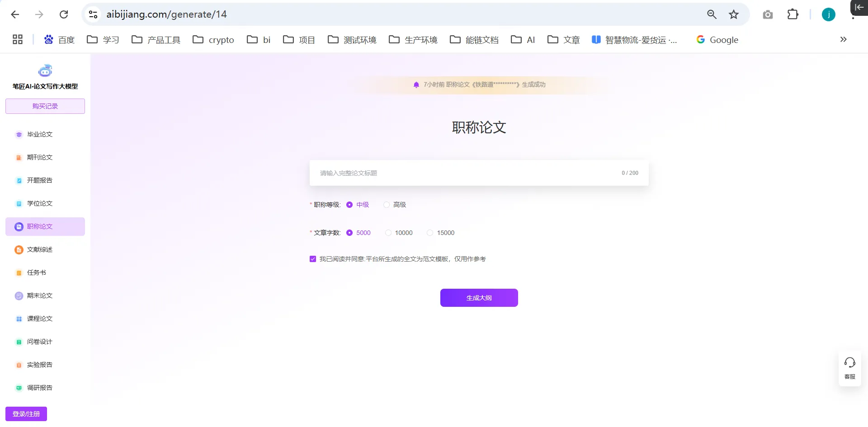Open the crypto bookmarks folder
Screen dimensions: 868x427
coord(213,40)
